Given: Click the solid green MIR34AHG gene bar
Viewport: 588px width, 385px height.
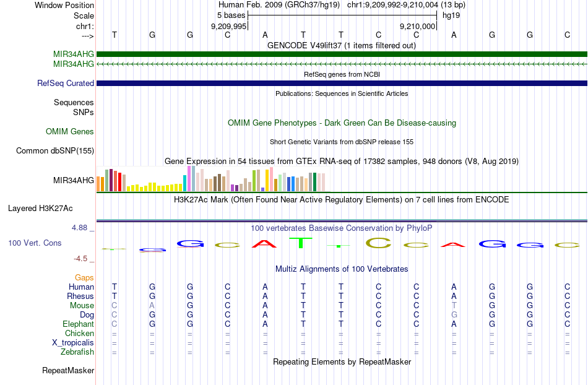Looking at the screenshot, I should 342,54.
